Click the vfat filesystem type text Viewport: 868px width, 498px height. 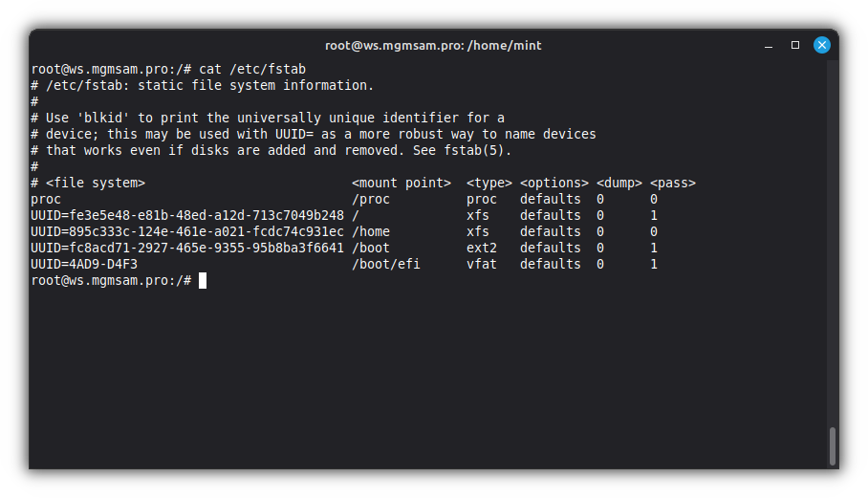(x=482, y=264)
